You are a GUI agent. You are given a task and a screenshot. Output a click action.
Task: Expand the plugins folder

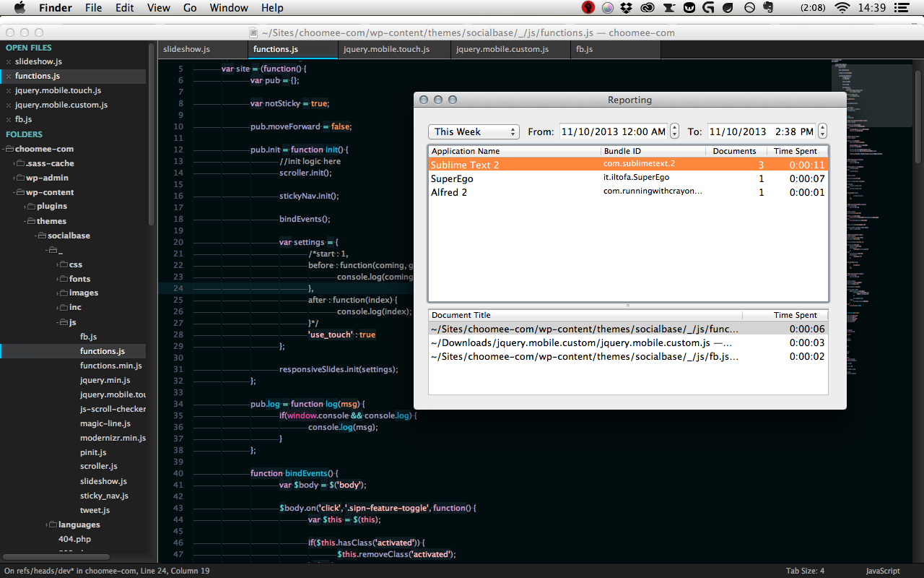click(x=25, y=207)
